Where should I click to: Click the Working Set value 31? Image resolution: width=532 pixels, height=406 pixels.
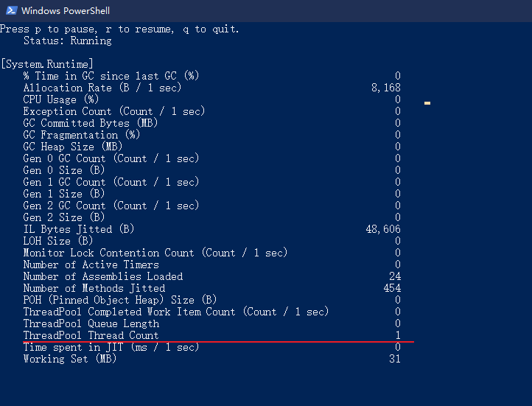click(395, 359)
